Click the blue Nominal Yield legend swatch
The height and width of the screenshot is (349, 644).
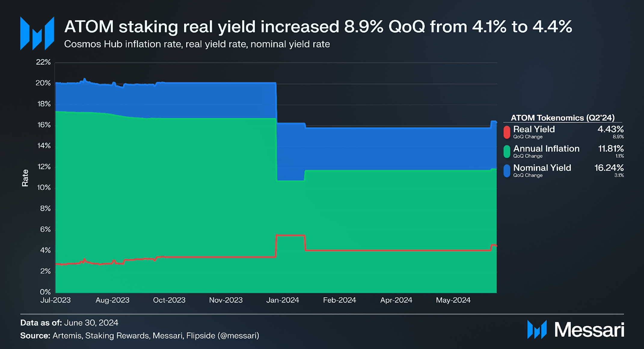point(507,171)
